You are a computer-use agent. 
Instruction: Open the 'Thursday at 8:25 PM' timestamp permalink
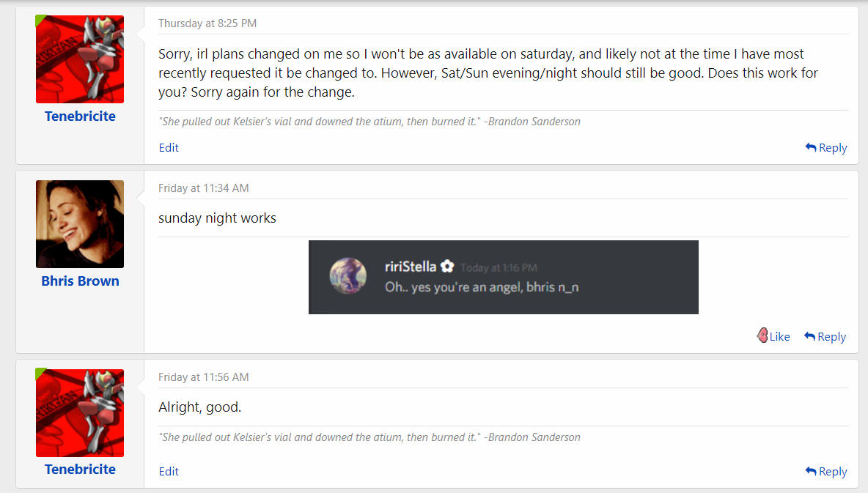207,23
